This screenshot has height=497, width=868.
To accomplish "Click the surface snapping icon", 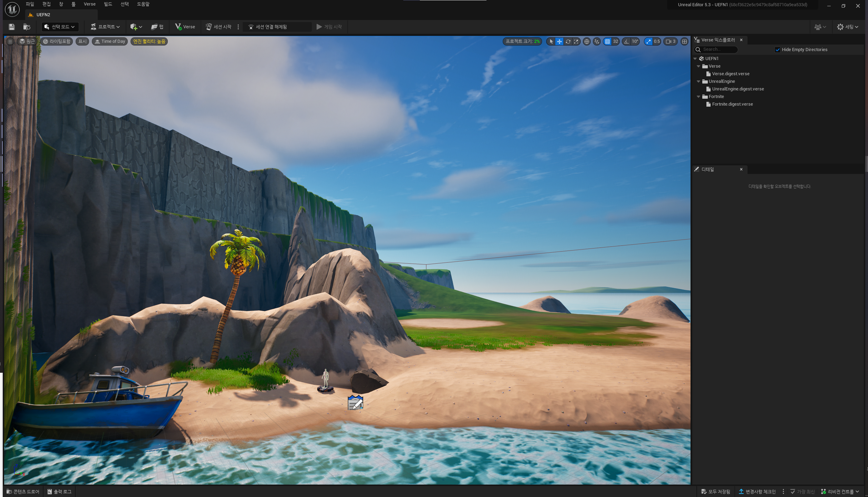I will point(597,41).
